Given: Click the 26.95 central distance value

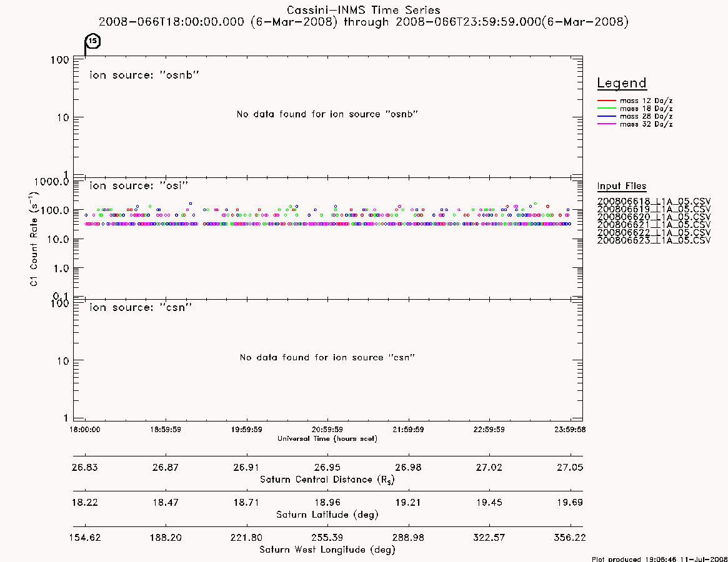Looking at the screenshot, I should (x=327, y=467).
